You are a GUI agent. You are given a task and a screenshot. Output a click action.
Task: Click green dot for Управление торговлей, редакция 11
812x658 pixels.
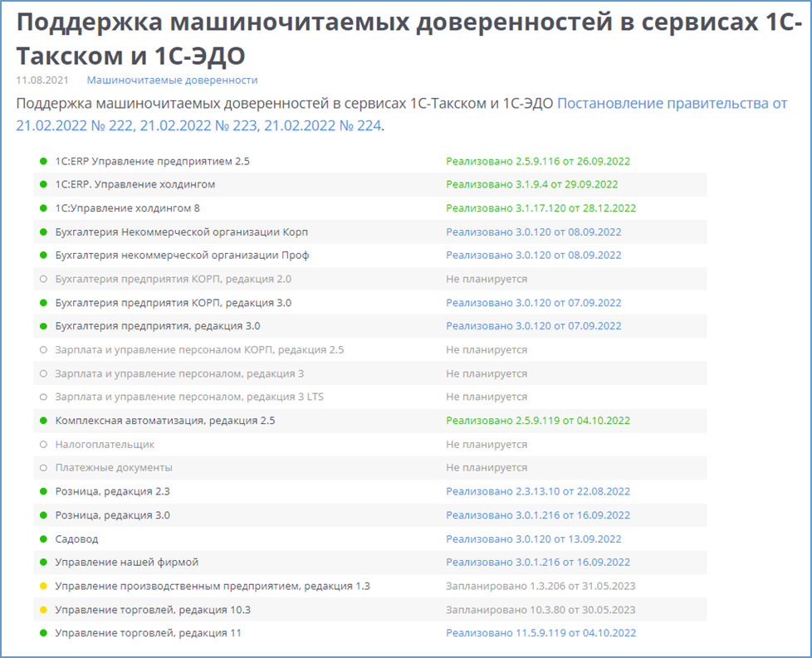(x=43, y=633)
